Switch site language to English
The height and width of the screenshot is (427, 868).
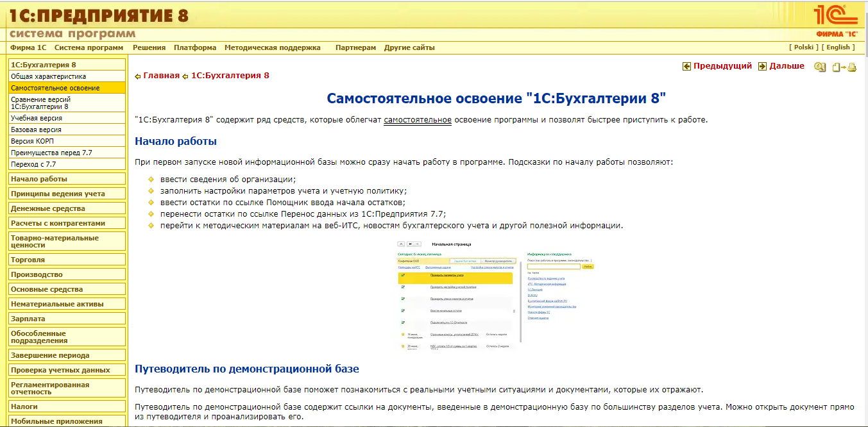coord(838,47)
